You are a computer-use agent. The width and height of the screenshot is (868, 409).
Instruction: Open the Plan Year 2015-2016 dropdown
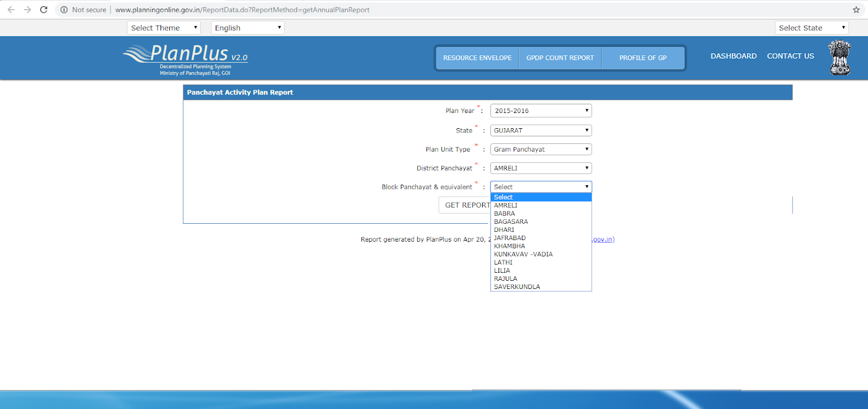(541, 111)
